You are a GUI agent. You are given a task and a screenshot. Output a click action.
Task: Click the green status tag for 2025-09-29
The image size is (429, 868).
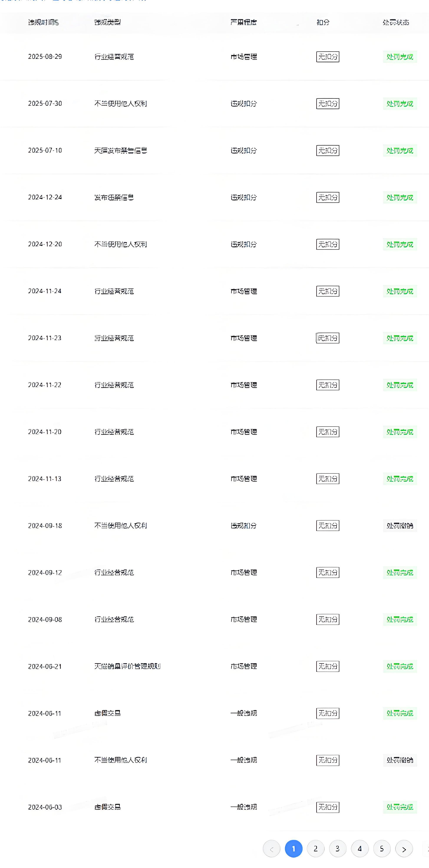pyautogui.click(x=400, y=57)
